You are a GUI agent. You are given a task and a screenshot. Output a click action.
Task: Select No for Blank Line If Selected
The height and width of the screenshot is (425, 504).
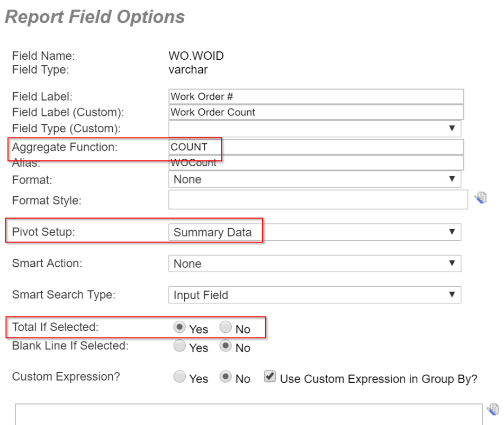tap(226, 346)
